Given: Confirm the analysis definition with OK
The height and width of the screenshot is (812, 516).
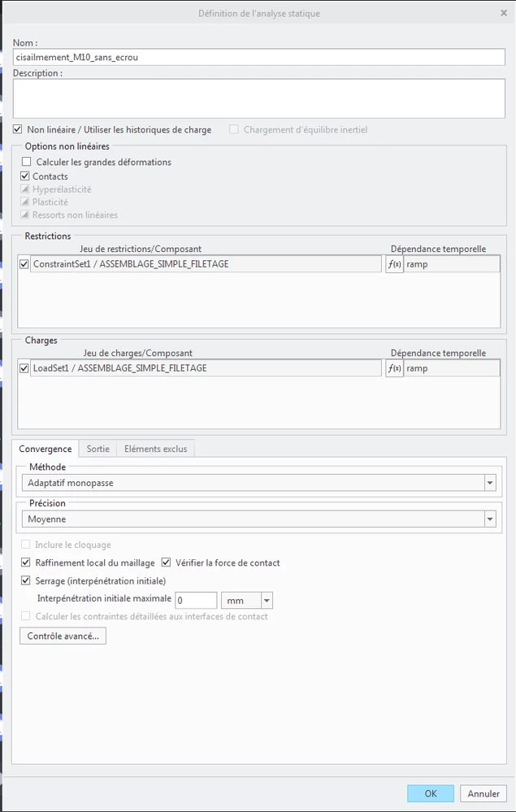Looking at the screenshot, I should [x=430, y=793].
